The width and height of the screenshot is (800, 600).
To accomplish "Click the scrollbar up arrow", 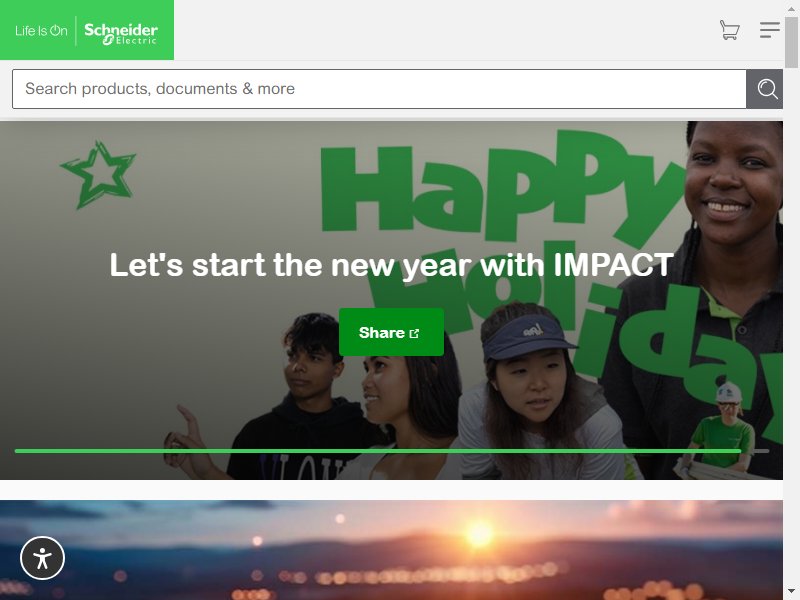I will pyautogui.click(x=791, y=9).
